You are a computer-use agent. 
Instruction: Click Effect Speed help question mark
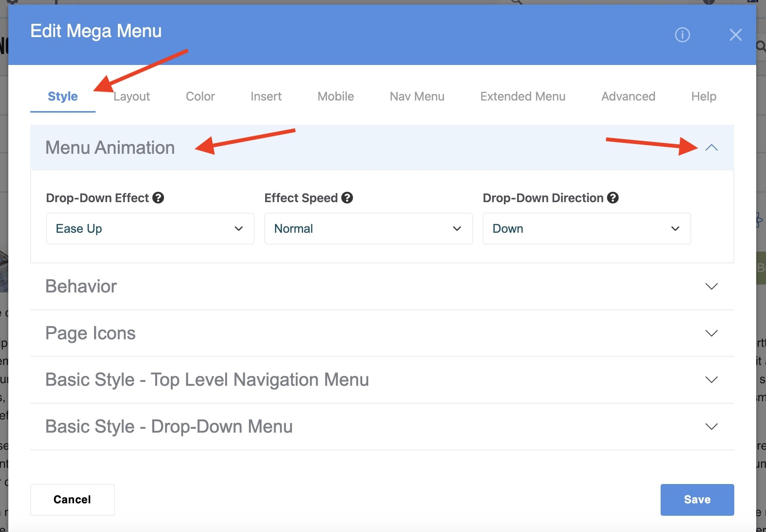coord(347,198)
